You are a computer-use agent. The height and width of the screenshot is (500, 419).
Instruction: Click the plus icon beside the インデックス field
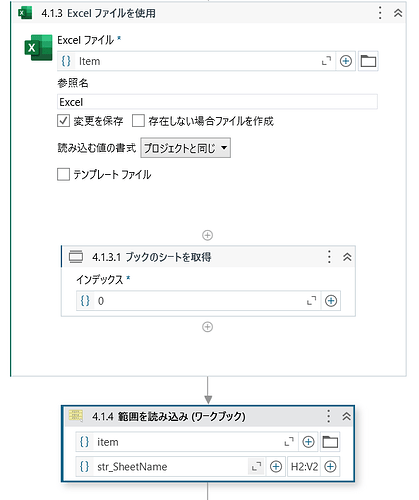click(x=331, y=301)
